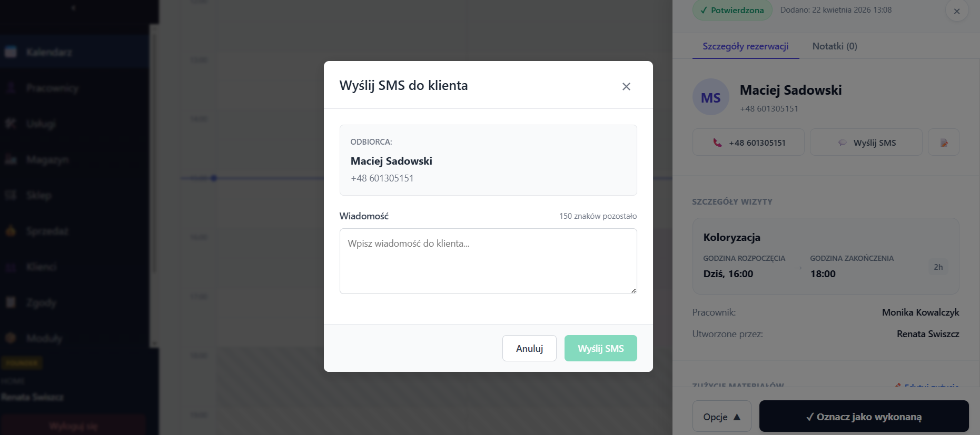The image size is (980, 435).
Task: Click inside the Wiadomość message textarea
Action: pyautogui.click(x=488, y=261)
